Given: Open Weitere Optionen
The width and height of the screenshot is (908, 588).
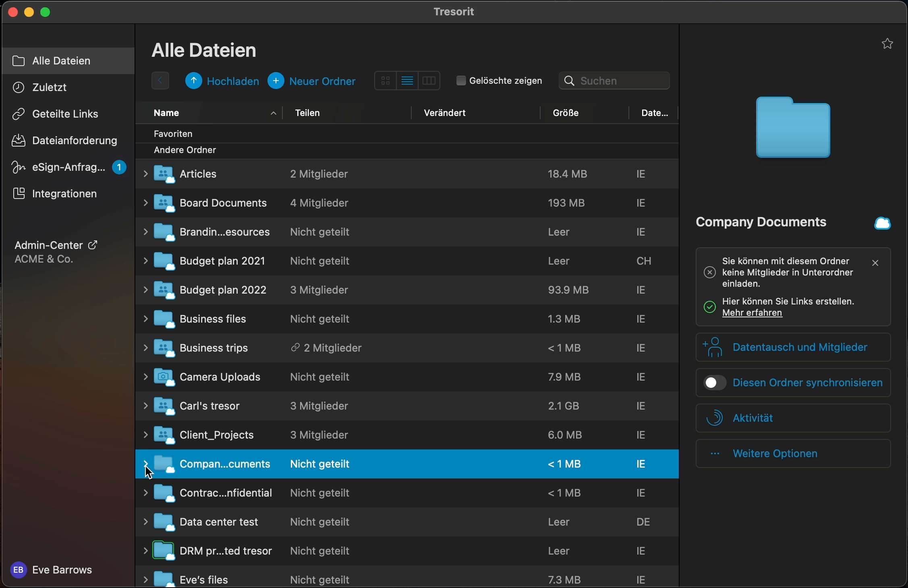Looking at the screenshot, I should [793, 453].
